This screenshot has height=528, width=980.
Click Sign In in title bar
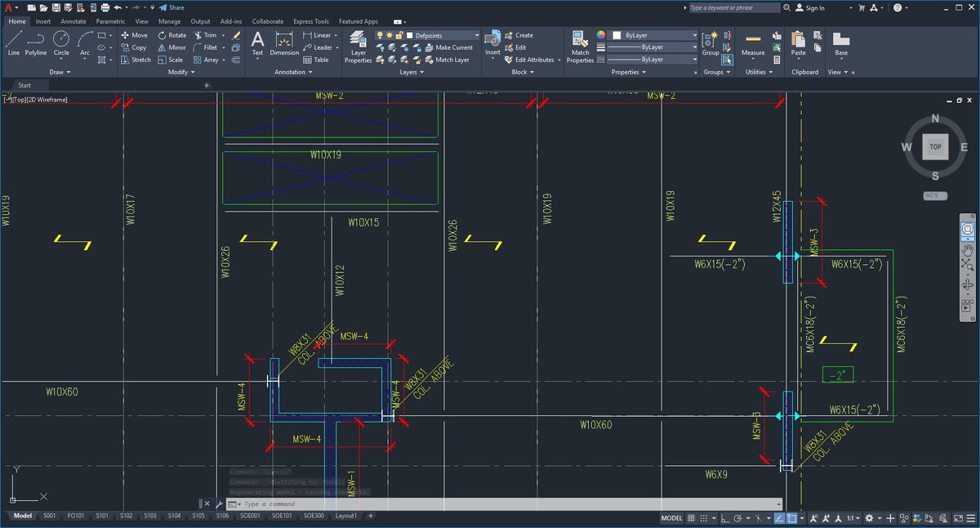[x=814, y=8]
